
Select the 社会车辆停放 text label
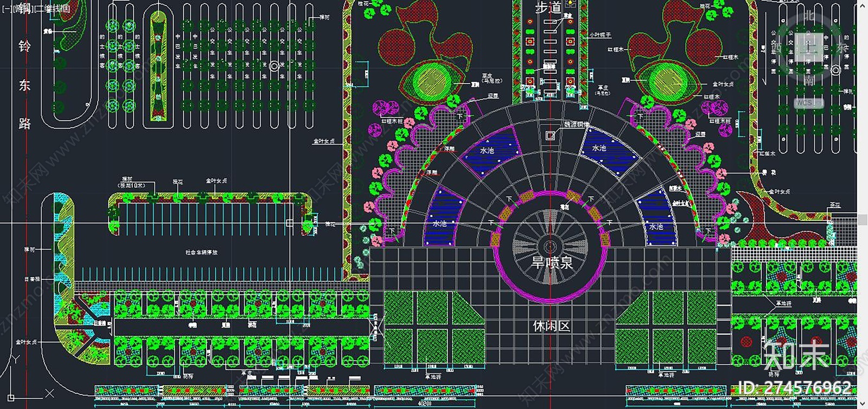coord(201,252)
